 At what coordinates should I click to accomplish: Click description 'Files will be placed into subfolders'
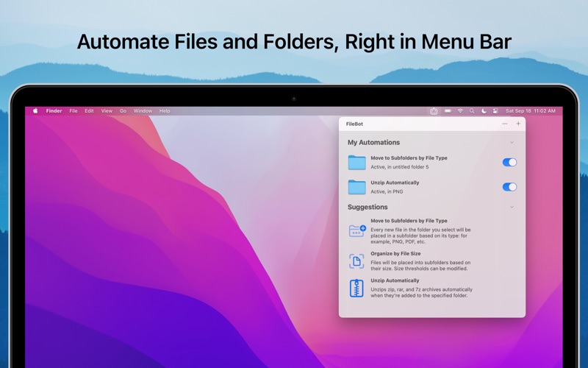(x=420, y=266)
